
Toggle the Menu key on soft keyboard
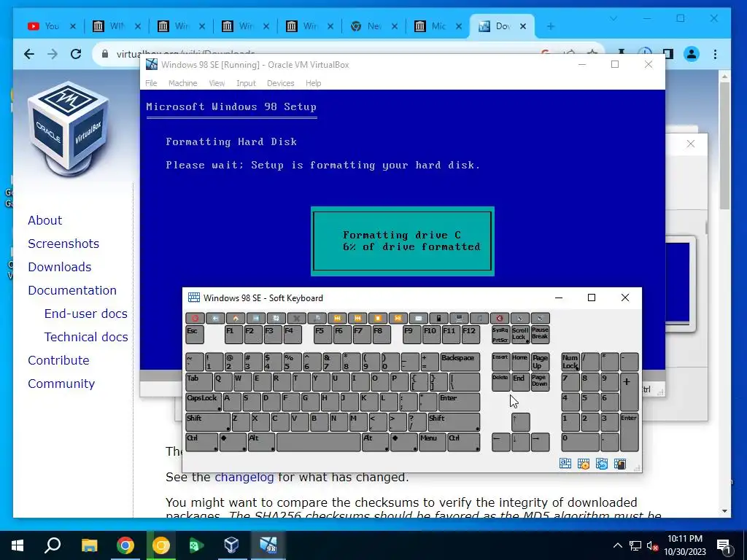tap(432, 442)
